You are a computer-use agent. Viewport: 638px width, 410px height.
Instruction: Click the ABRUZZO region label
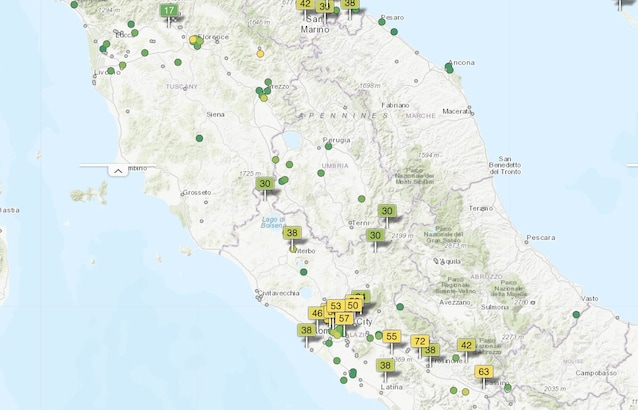pyautogui.click(x=486, y=277)
